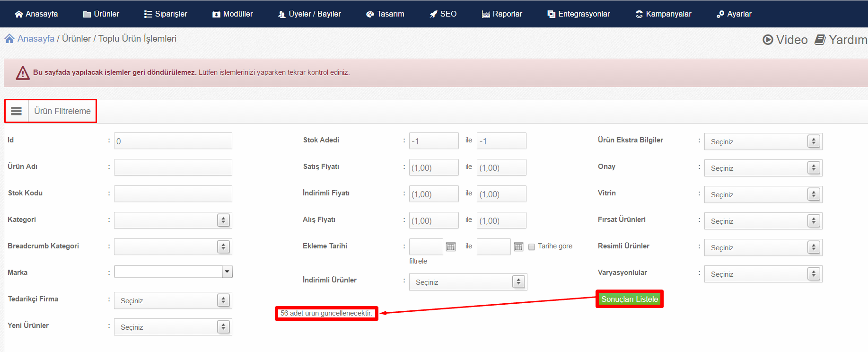This screenshot has height=352, width=868.
Task: Open the Fırsat Ürünleri dropdown
Action: coord(763,221)
